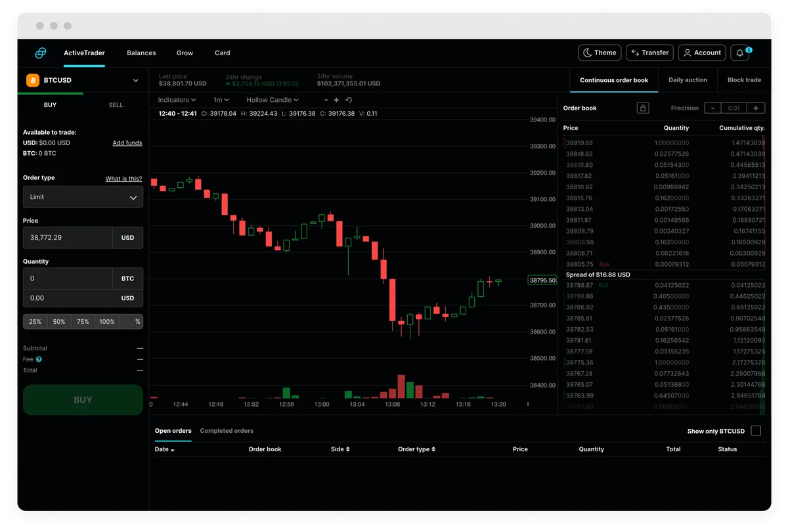Viewport: 788px width, 532px height.
Task: Select the 50% quantity button
Action: point(59,322)
